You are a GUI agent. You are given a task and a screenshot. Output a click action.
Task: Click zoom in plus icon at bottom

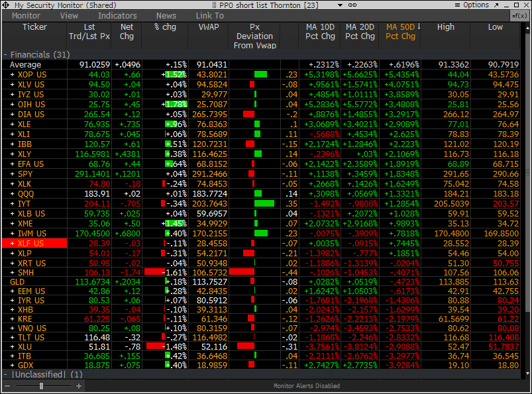pyautogui.click(x=79, y=385)
